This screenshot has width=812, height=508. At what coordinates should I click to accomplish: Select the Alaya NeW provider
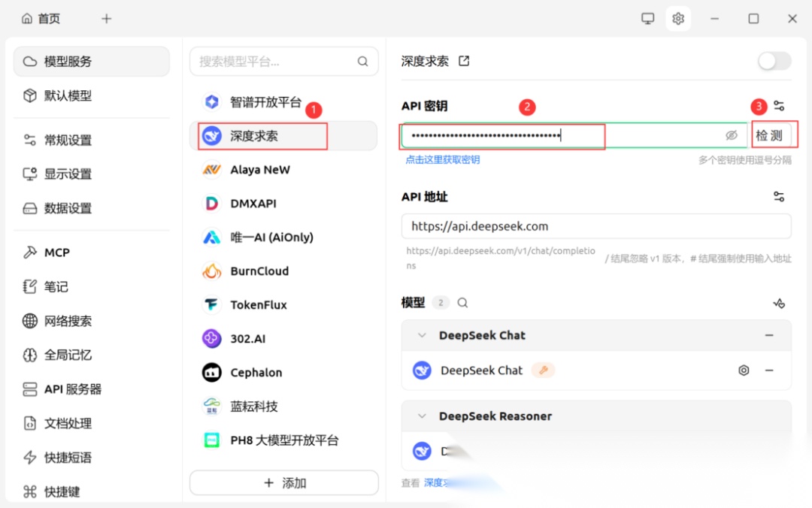coord(283,170)
